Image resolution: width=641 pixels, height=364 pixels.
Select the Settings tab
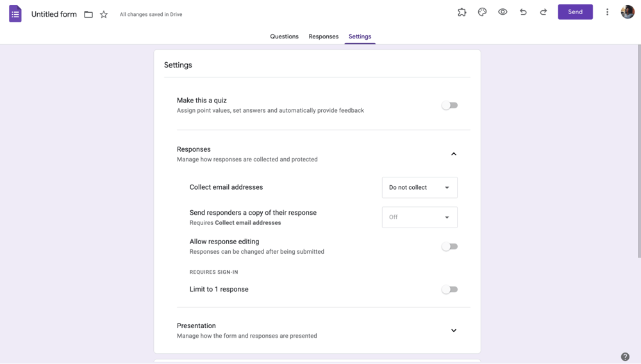coord(360,37)
